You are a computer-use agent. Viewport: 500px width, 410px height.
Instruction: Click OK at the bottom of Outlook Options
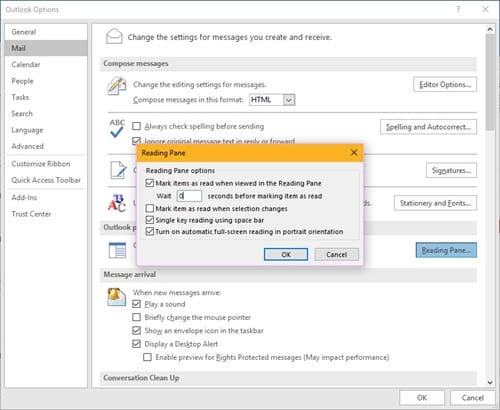pyautogui.click(x=422, y=397)
